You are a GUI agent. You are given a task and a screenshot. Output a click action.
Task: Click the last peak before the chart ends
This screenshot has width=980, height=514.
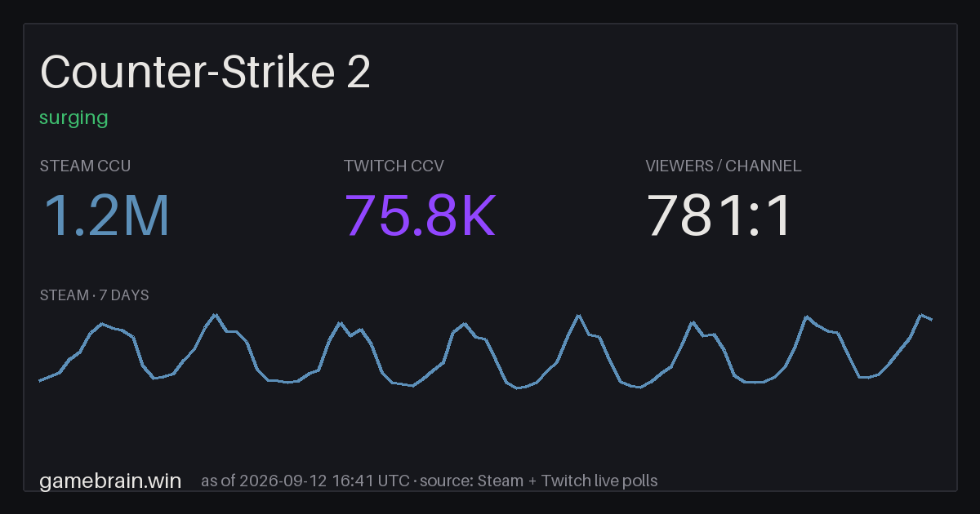(921, 315)
